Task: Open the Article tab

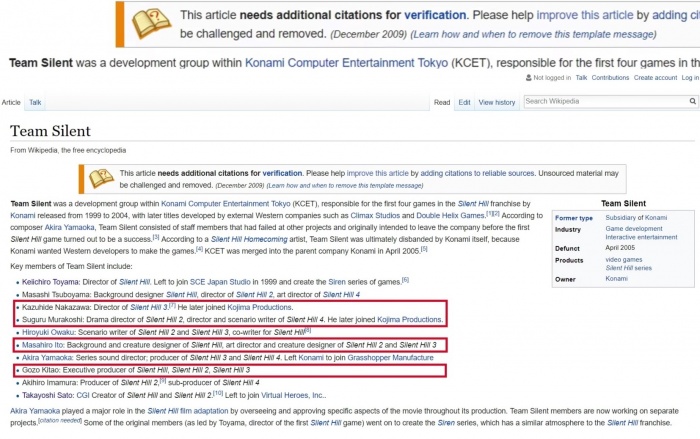Action: 11,102
